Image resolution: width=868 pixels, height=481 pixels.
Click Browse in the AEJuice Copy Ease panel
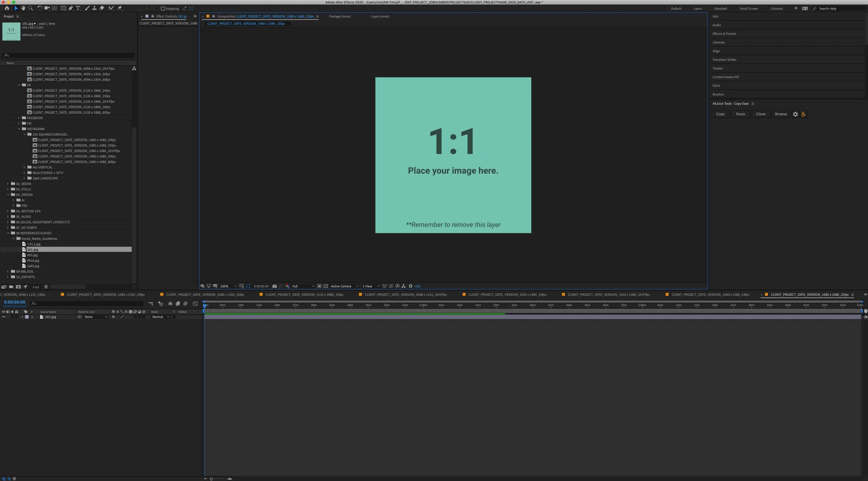click(x=780, y=114)
